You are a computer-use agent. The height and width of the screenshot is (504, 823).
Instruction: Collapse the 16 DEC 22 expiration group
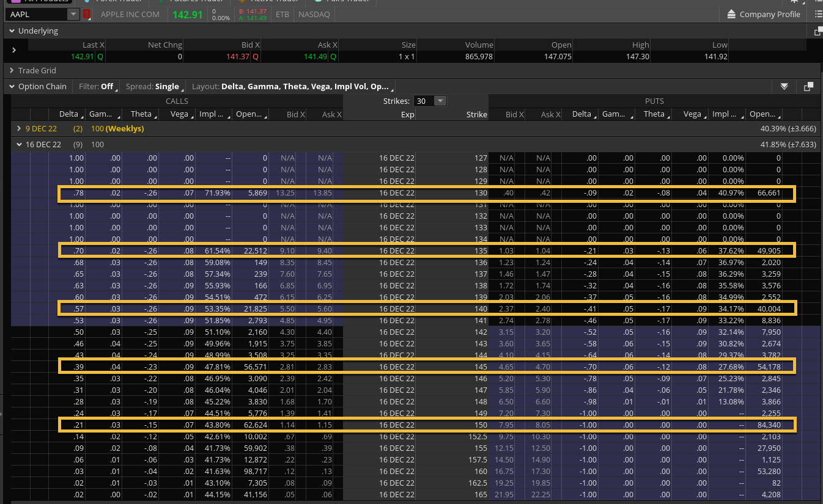[x=19, y=145]
